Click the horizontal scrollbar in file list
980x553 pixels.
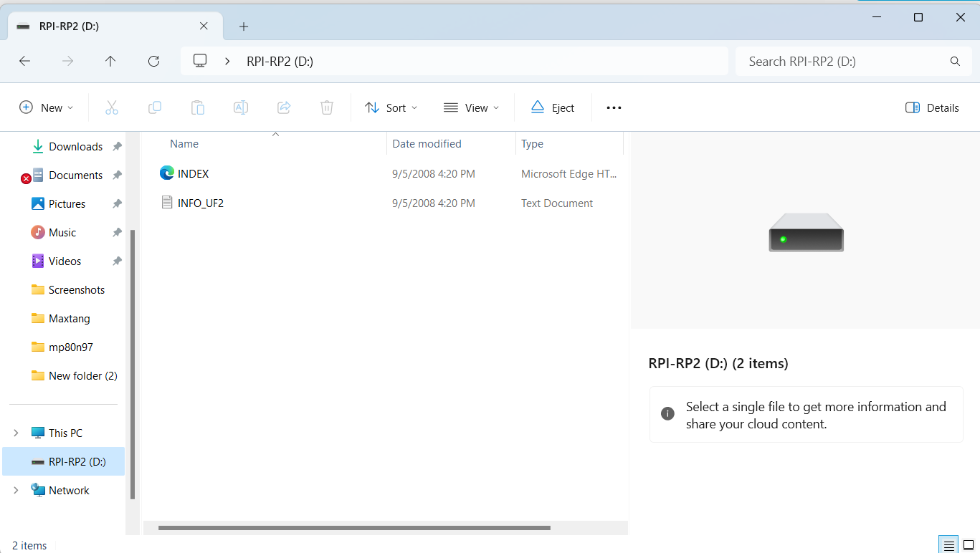pos(354,528)
